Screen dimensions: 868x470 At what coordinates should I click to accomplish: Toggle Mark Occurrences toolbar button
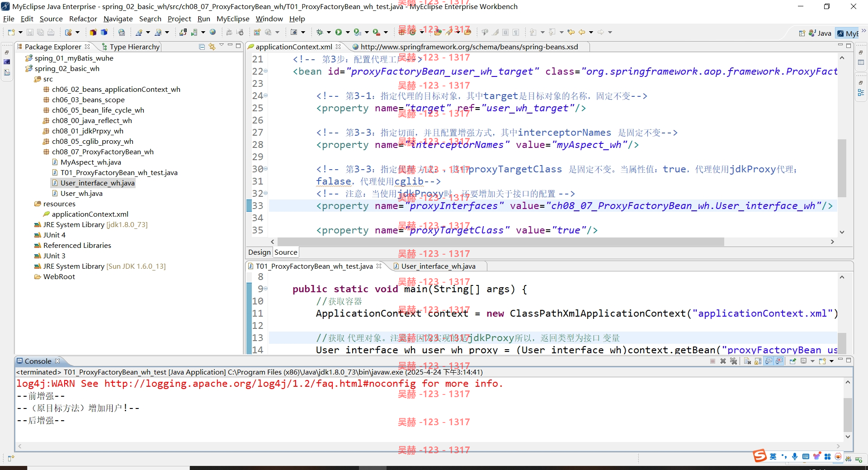pos(496,32)
